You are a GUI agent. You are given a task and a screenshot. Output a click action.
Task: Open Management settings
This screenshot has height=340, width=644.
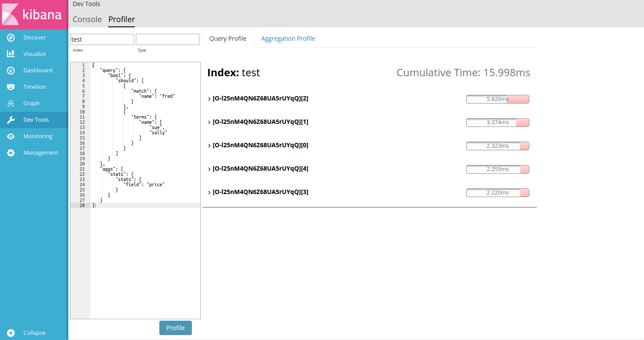tap(41, 152)
